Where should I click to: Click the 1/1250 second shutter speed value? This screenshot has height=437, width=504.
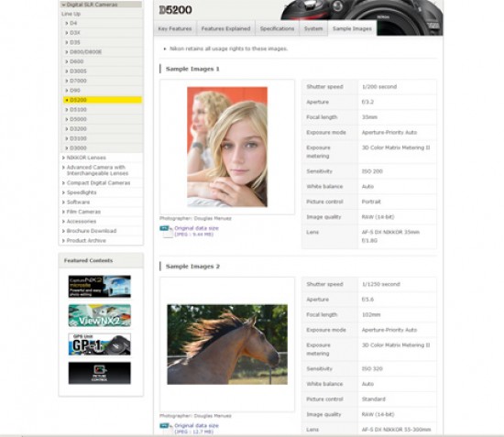[381, 284]
